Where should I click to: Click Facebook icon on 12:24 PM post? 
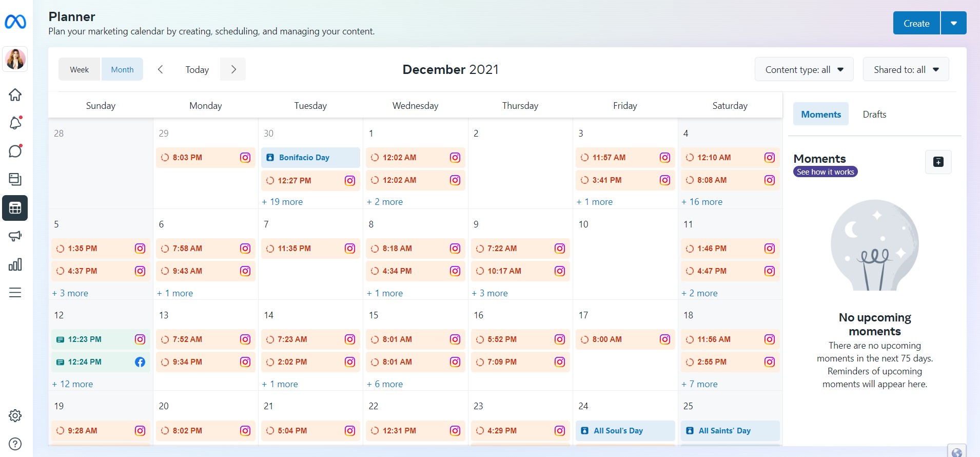140,362
